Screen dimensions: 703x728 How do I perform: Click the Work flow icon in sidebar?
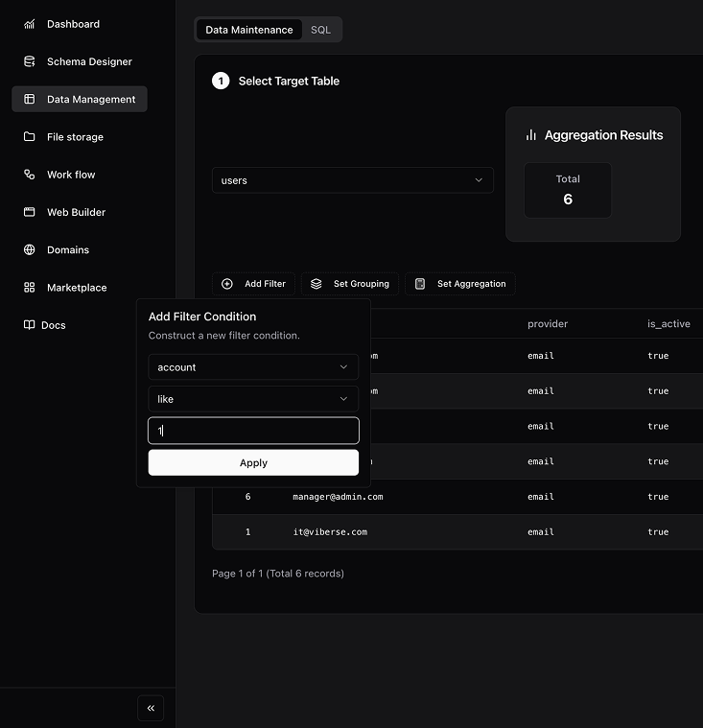29,175
